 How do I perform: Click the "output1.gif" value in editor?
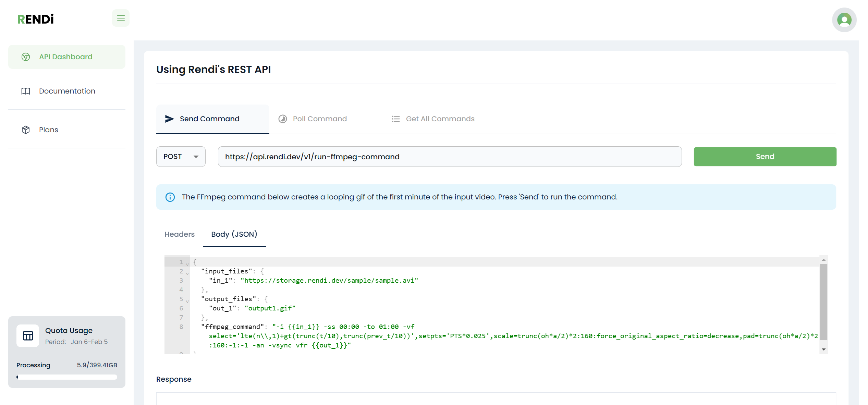pos(270,308)
